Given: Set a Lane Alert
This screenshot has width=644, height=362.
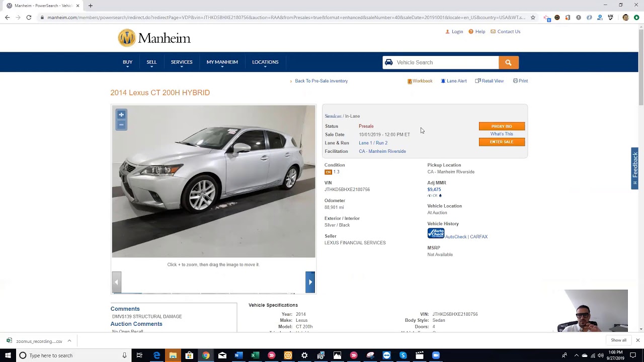Looking at the screenshot, I should [454, 81].
